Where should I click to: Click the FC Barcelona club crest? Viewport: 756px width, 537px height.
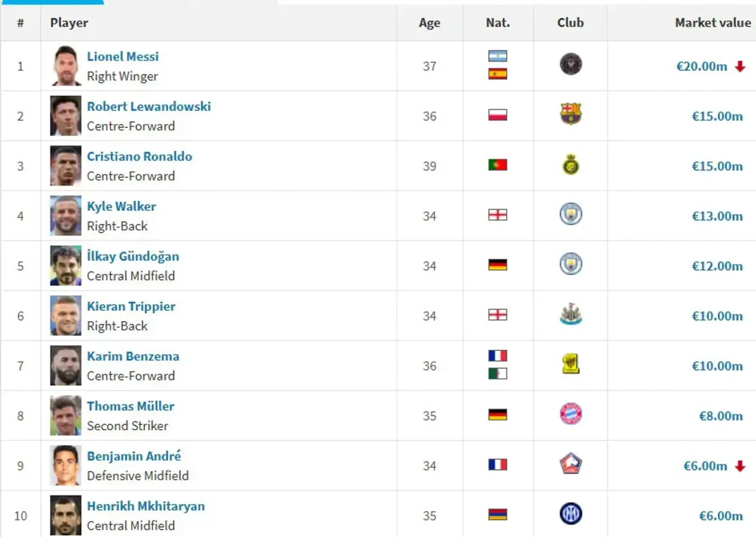571,114
